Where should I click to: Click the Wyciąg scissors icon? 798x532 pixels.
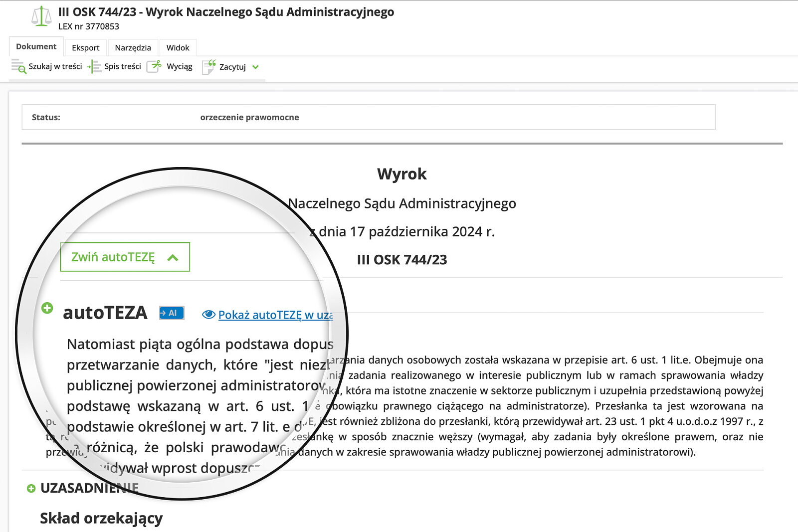pos(155,66)
